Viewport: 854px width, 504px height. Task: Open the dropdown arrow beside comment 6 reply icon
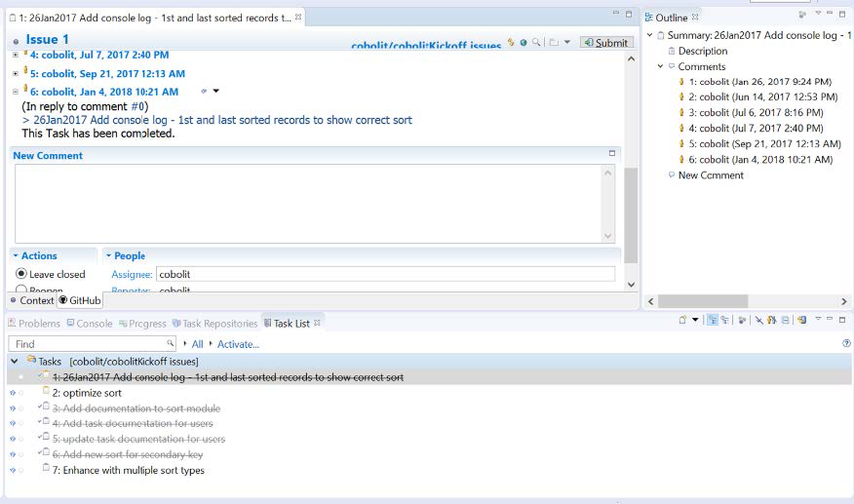coord(216,91)
